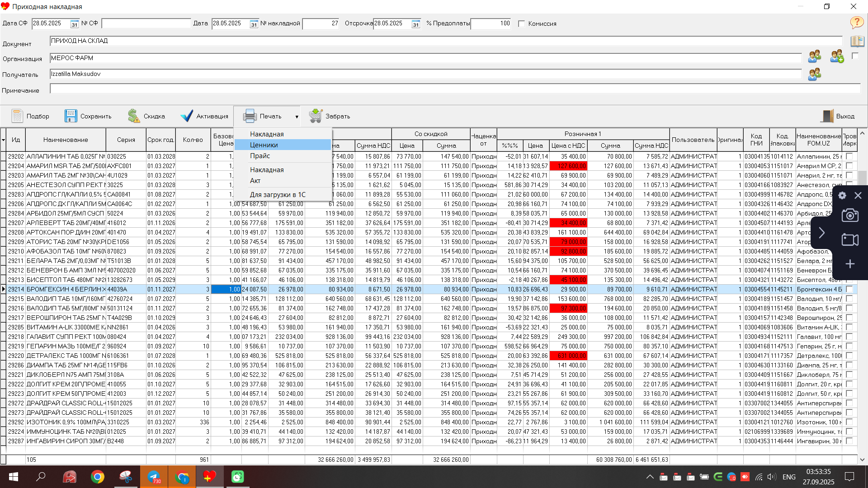Image resolution: width=868 pixels, height=488 pixels.
Task: Click the Активация checkmark icon
Action: (187, 116)
